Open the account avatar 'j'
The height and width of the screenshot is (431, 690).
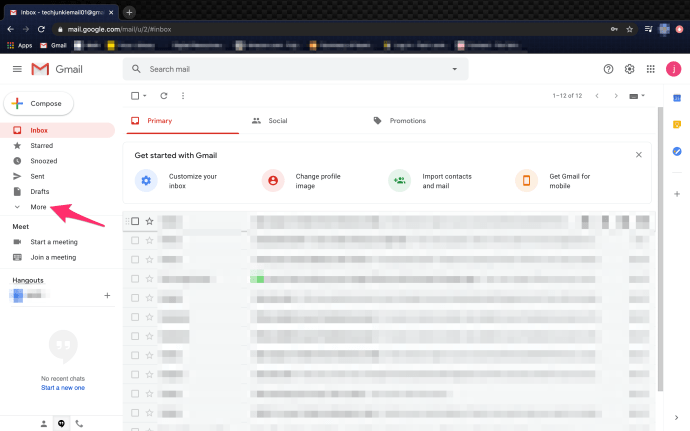(x=673, y=69)
